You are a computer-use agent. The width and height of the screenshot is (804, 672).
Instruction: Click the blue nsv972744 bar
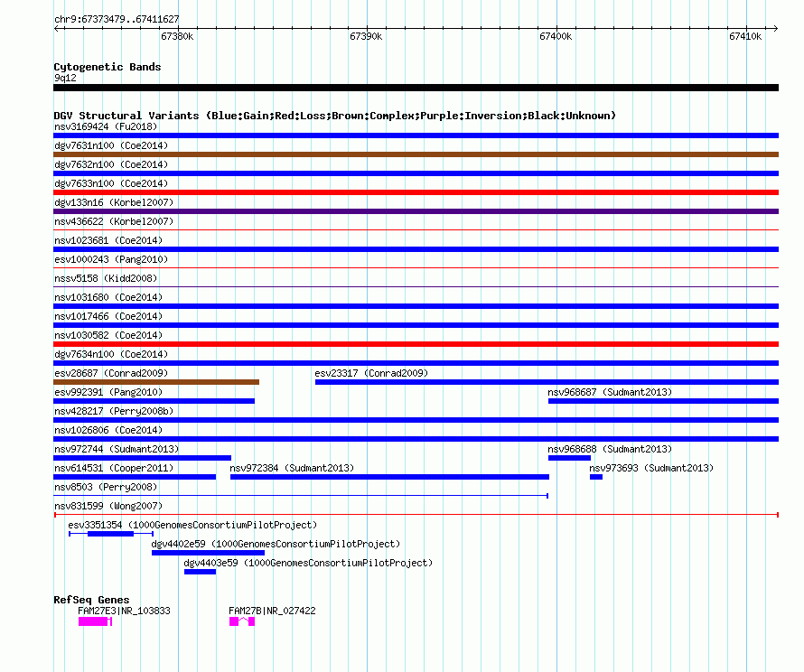(x=142, y=458)
